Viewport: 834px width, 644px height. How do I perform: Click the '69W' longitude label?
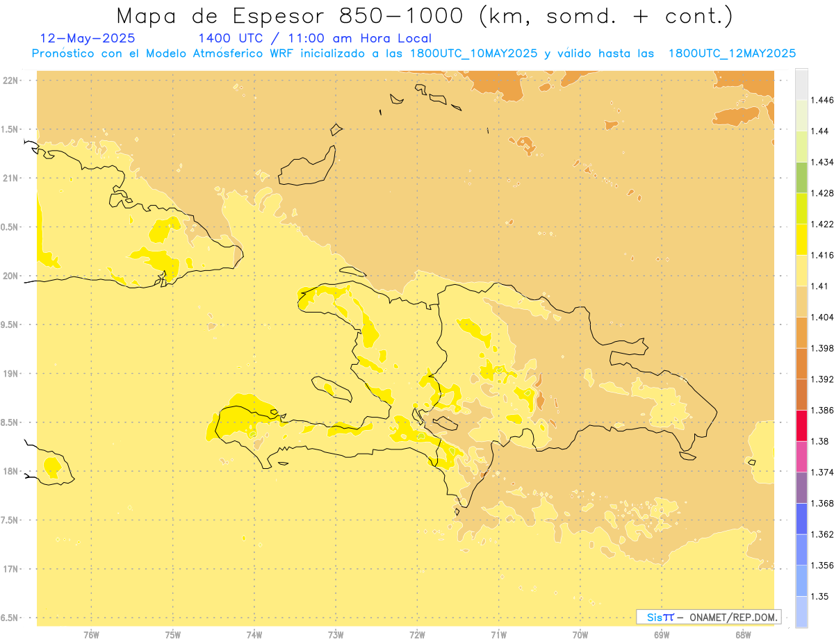click(662, 635)
